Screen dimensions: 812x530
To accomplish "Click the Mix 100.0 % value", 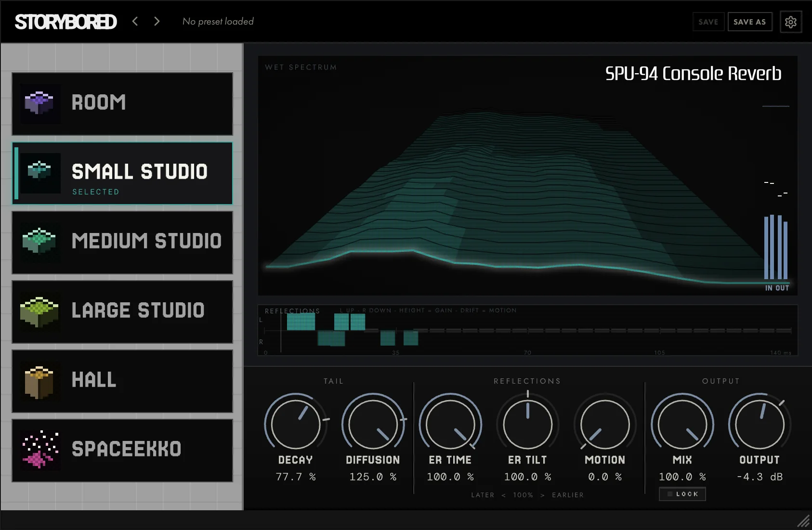I will coord(682,477).
